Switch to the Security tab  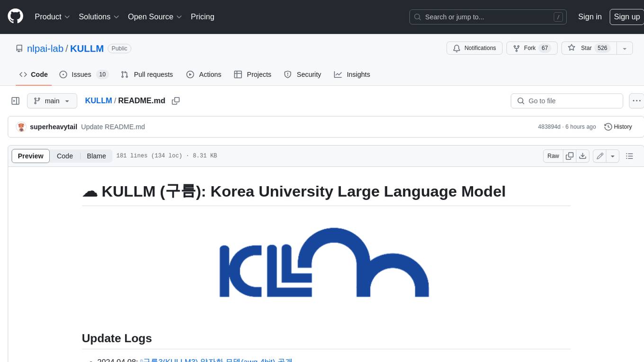click(303, 74)
